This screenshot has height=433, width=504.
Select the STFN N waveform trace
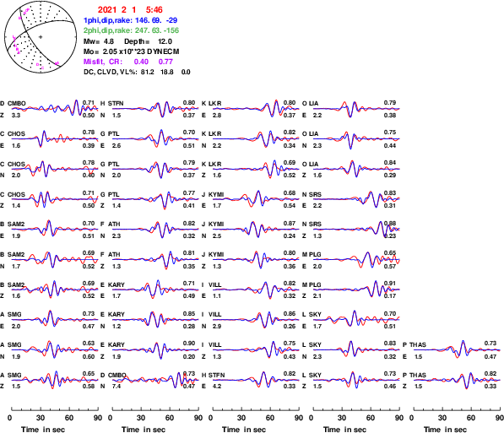click(x=155, y=109)
